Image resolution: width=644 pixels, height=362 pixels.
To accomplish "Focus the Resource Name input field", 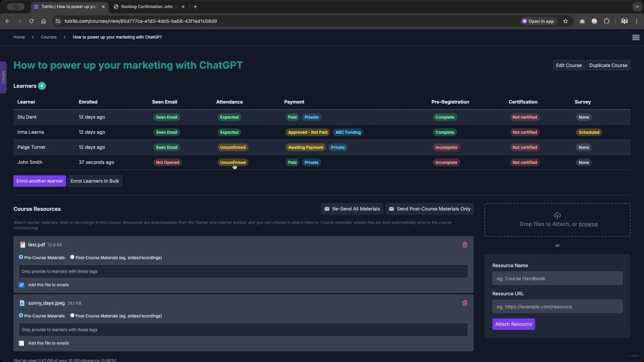I will coord(557,278).
